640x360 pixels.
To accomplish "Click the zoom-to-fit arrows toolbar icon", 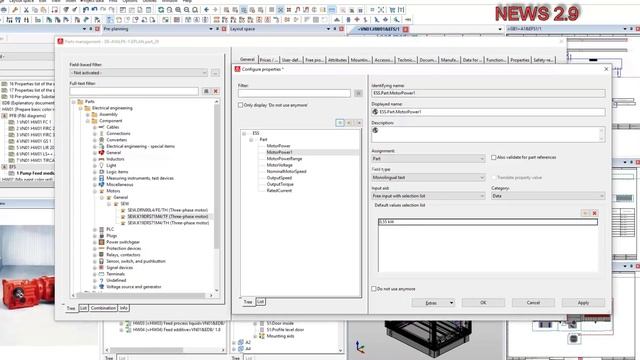I will pos(381,10).
